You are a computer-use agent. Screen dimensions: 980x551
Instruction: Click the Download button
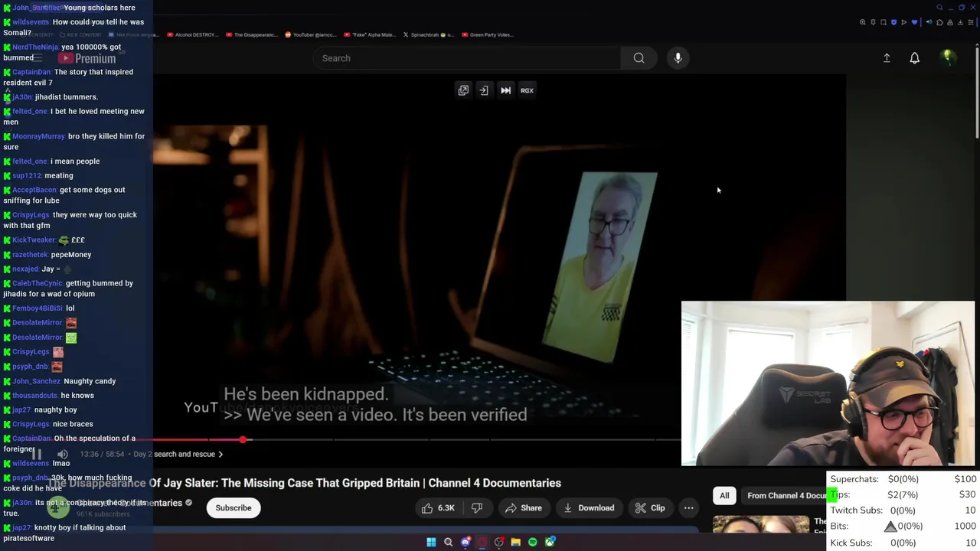pyautogui.click(x=589, y=508)
